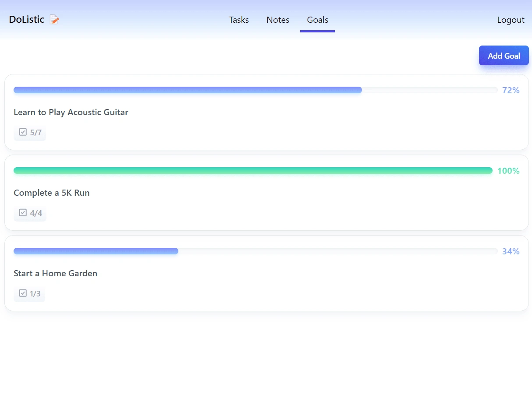Image resolution: width=532 pixels, height=398 pixels.
Task: Click the DoListic notepad logo icon
Action: click(x=54, y=20)
